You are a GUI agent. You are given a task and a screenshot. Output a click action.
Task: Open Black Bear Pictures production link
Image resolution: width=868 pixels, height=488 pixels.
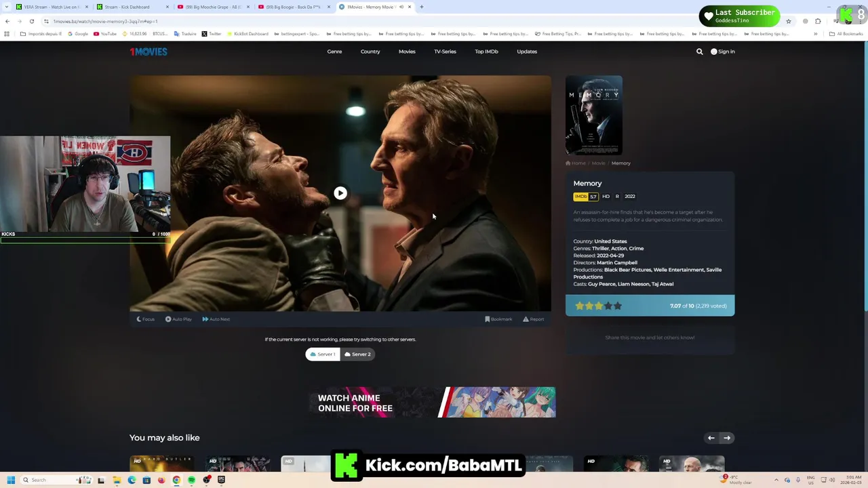pyautogui.click(x=627, y=270)
